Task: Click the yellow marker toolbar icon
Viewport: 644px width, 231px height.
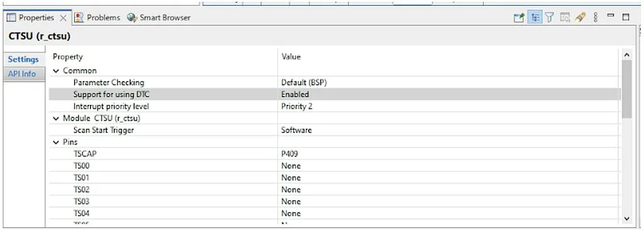Action: coord(580,18)
